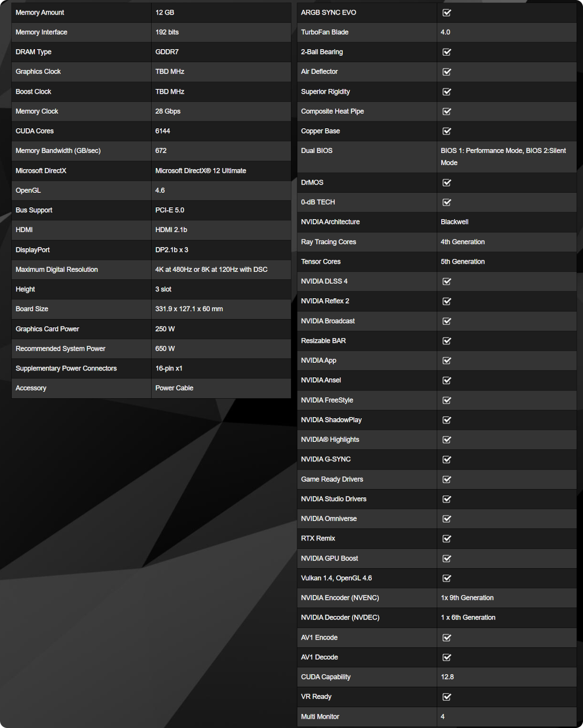This screenshot has height=728, width=583.
Task: Click the NVIDIA G-SYNC checkmark icon
Action: 446,459
